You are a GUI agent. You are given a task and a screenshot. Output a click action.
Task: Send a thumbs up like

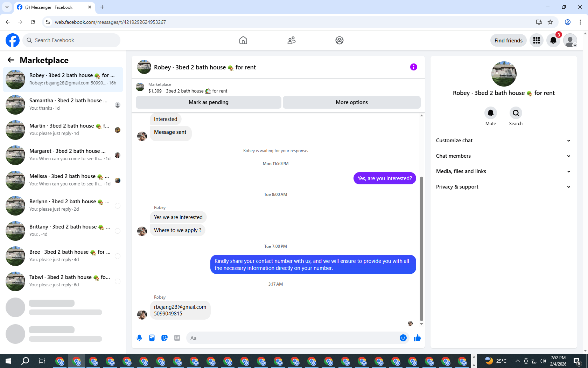[x=417, y=338]
